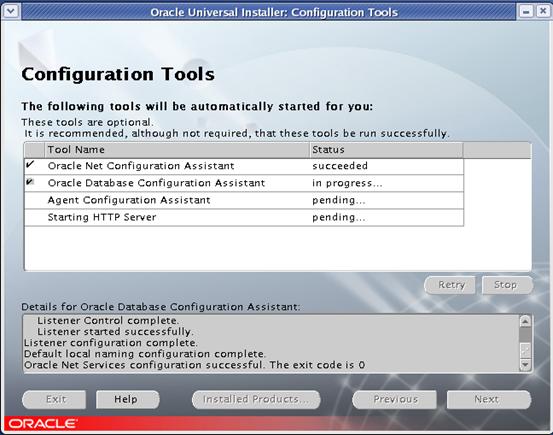Click the Retry button
The height and width of the screenshot is (435, 553).
(x=451, y=285)
